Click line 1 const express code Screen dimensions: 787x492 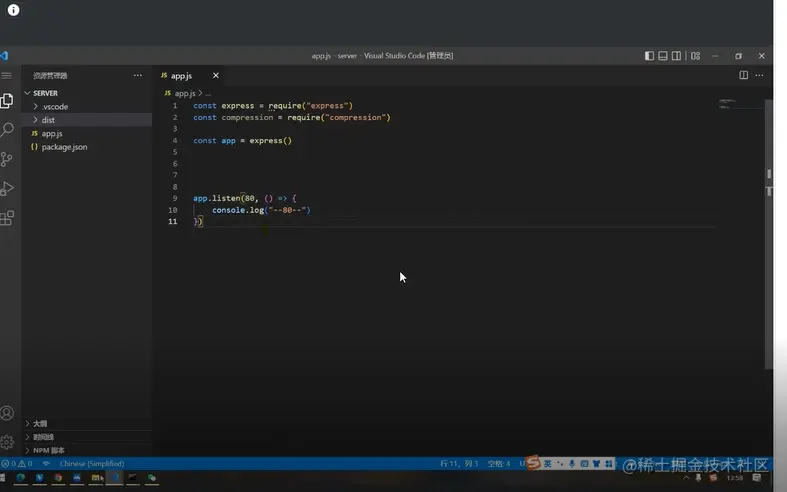tap(273, 105)
